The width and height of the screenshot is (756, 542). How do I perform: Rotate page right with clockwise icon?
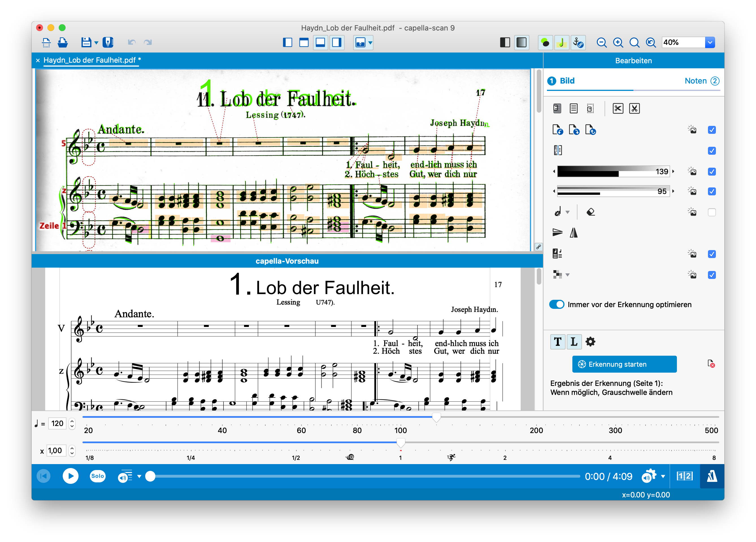point(574,130)
